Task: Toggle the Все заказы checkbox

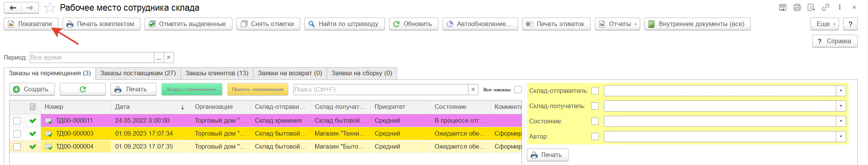Action: coord(518,89)
